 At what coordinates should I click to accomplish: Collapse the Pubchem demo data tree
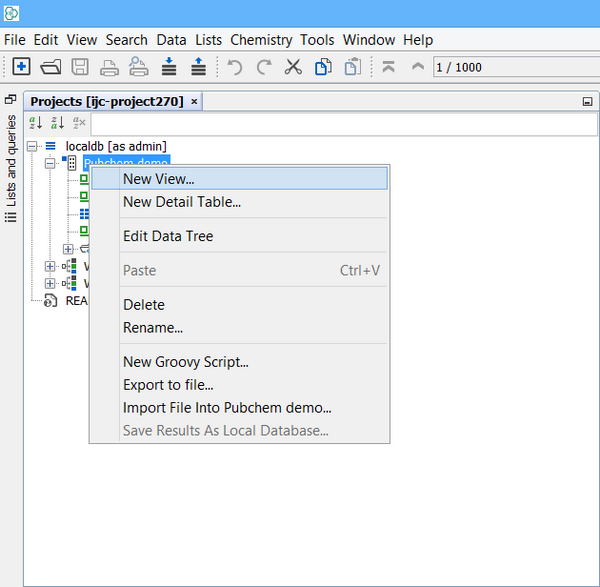51,163
